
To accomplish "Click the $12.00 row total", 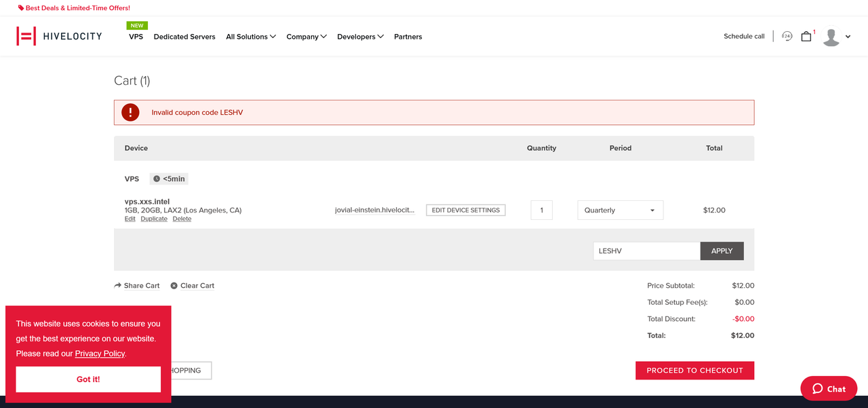I will tap(714, 210).
